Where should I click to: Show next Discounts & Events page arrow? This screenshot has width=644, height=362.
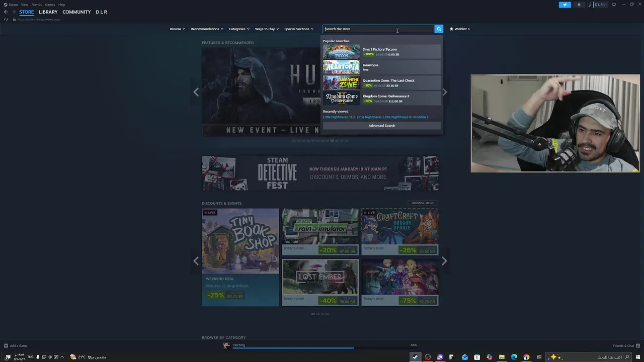444,261
